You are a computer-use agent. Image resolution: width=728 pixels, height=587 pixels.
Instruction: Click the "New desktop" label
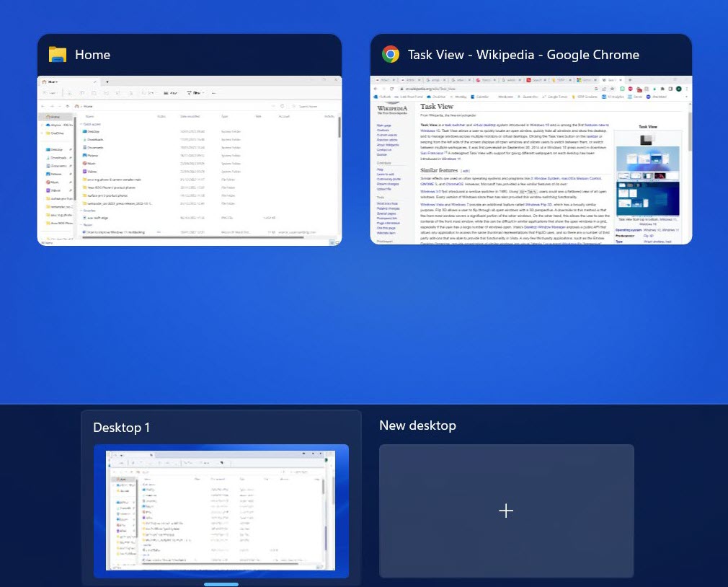coord(417,425)
